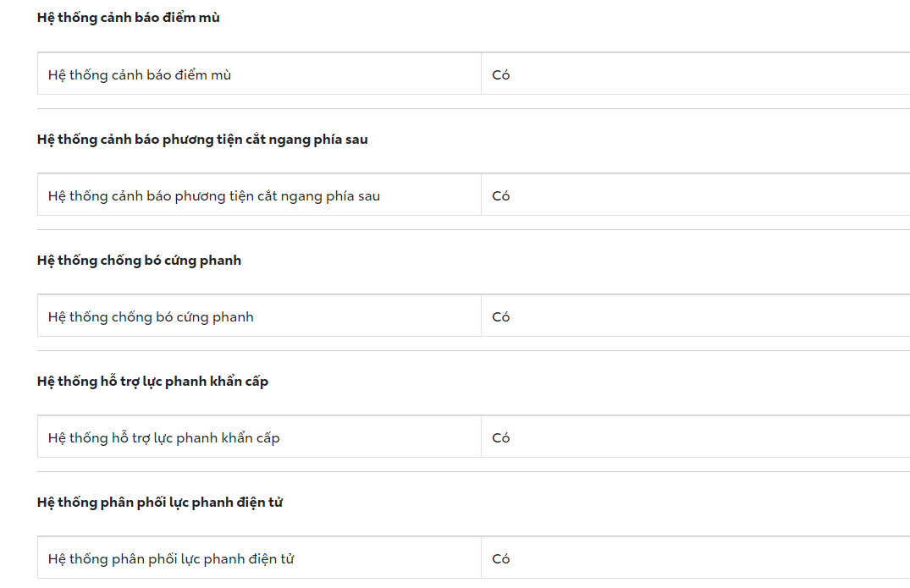Click bold heading 'Hệ thống phân phối lực phanh điện tử'
Screen dimensions: 910x588
pos(160,503)
